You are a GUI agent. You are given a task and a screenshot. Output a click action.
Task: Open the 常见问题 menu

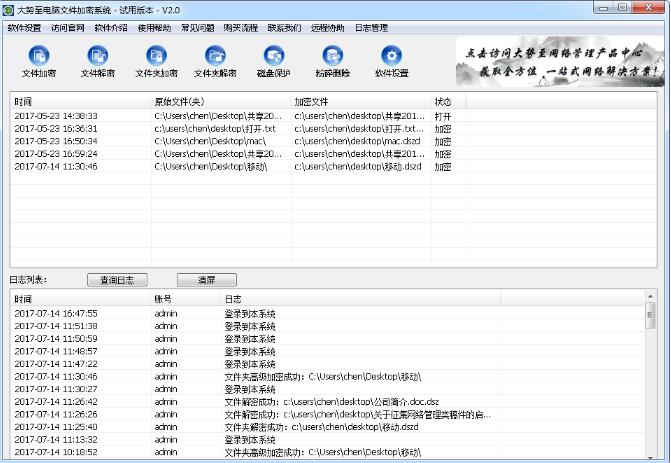click(x=197, y=28)
